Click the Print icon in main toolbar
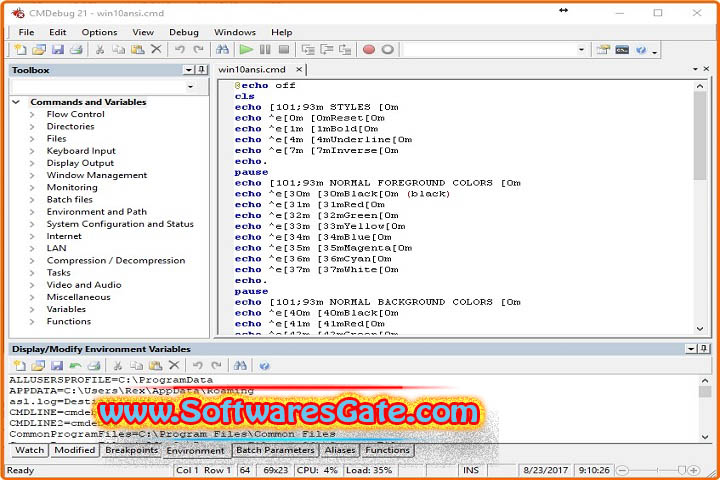Image resolution: width=720 pixels, height=480 pixels. pyautogui.click(x=76, y=50)
